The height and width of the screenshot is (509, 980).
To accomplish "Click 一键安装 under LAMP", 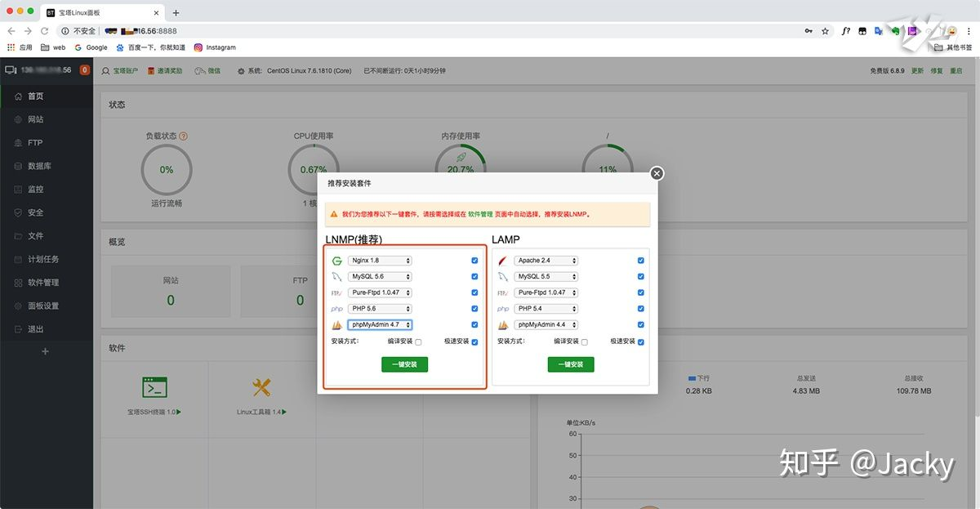I will 571,364.
